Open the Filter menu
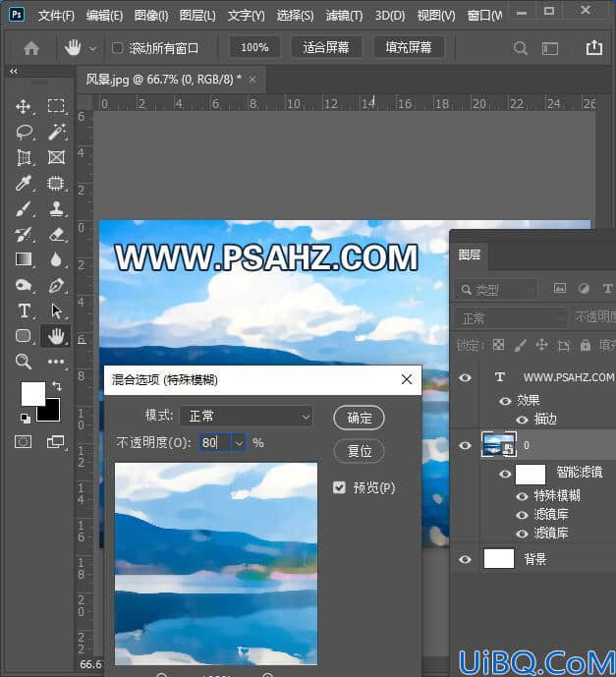 (x=344, y=17)
